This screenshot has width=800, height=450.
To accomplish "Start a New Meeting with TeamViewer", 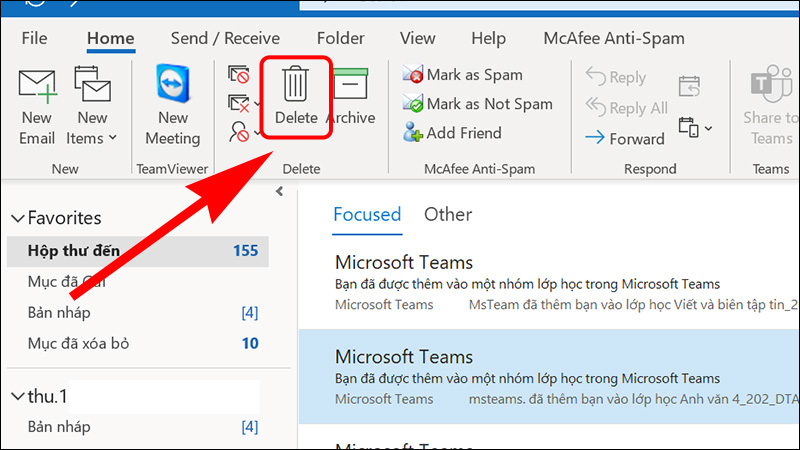I will coord(172,105).
